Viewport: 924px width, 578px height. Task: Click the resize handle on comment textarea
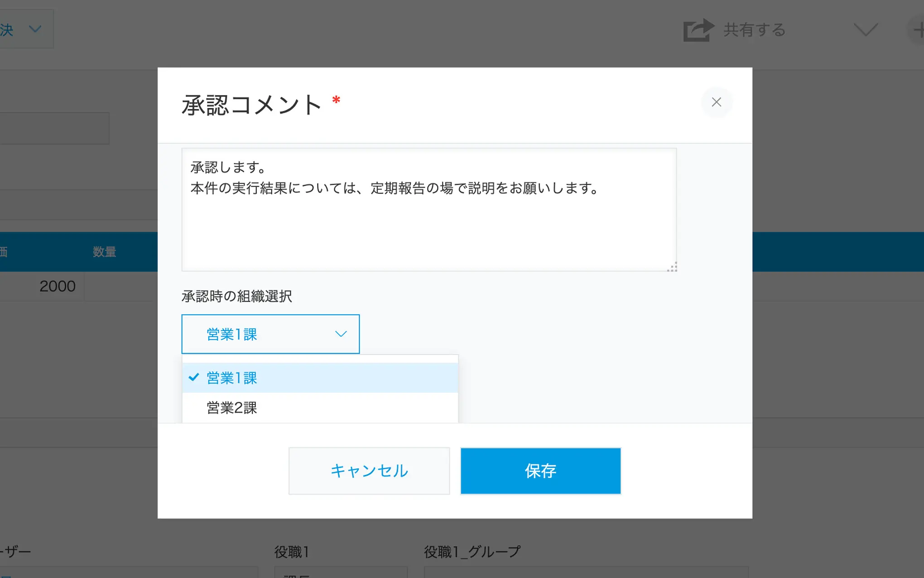[672, 267]
